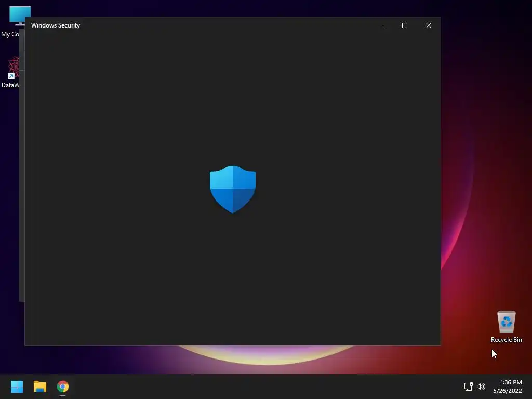Click the volume speaker tray icon
The image size is (532, 399).
(x=481, y=387)
